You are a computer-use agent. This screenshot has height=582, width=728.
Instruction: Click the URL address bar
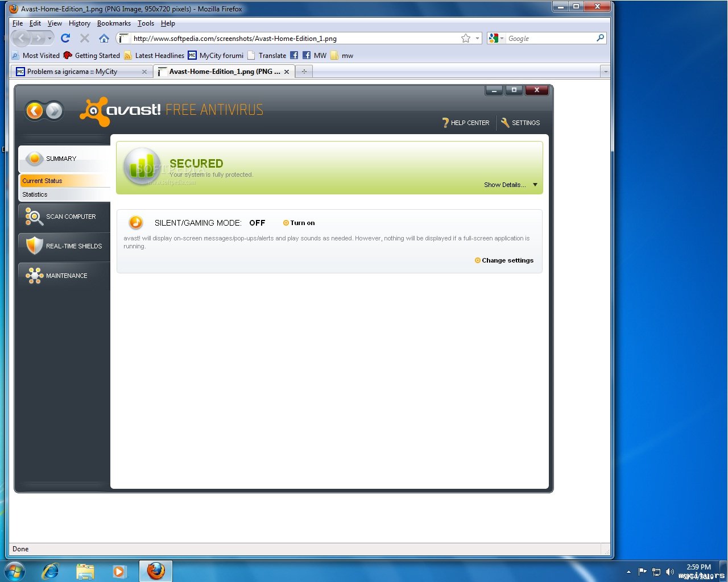(x=296, y=38)
